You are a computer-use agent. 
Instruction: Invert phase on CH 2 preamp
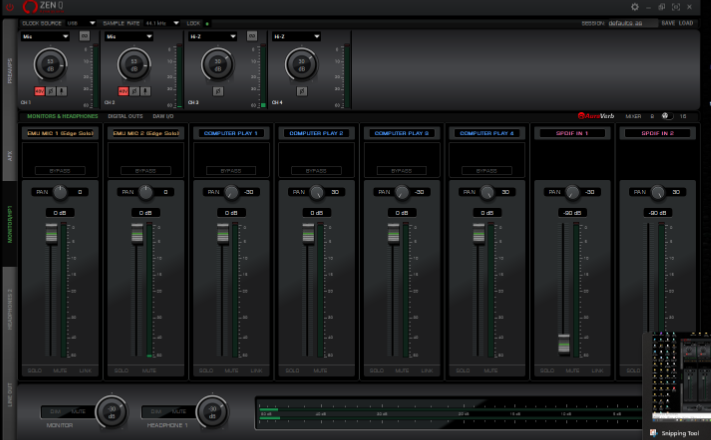pyautogui.click(x=134, y=91)
